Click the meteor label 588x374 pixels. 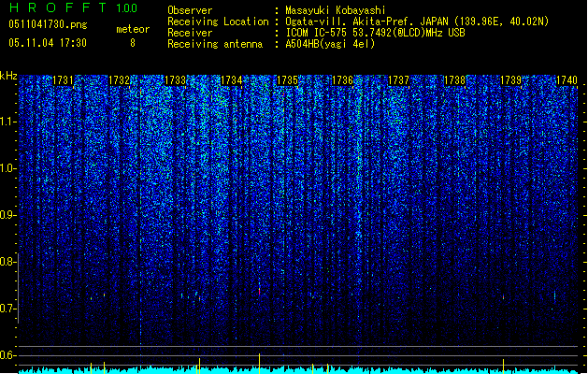pyautogui.click(x=133, y=29)
